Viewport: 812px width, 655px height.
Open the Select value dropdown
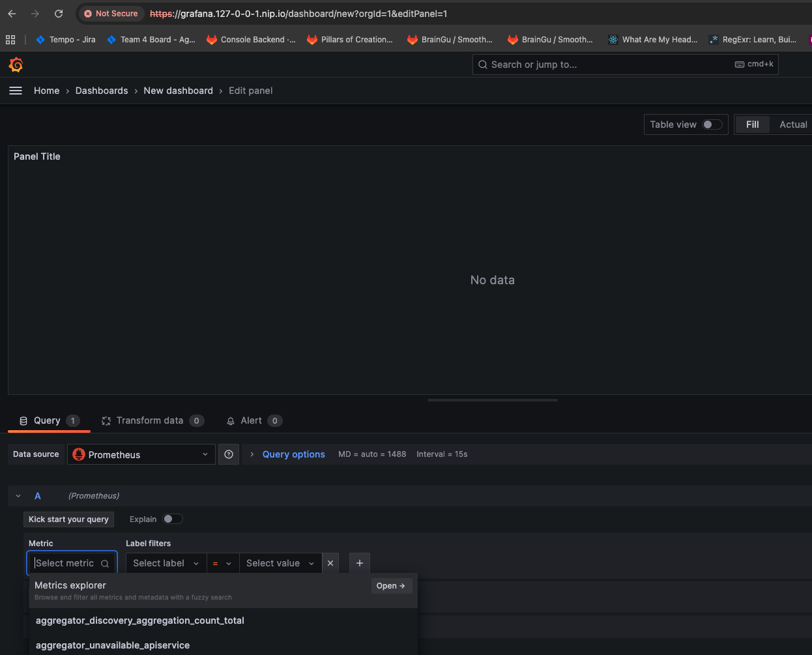point(280,563)
